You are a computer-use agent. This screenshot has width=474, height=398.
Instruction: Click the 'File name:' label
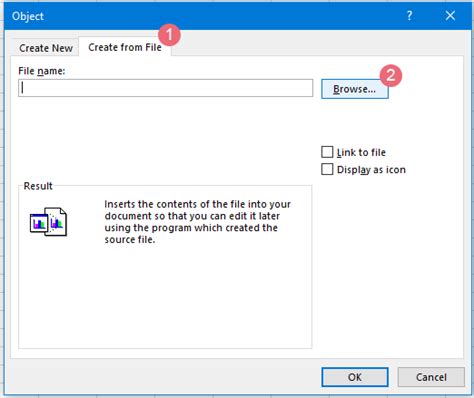[42, 71]
